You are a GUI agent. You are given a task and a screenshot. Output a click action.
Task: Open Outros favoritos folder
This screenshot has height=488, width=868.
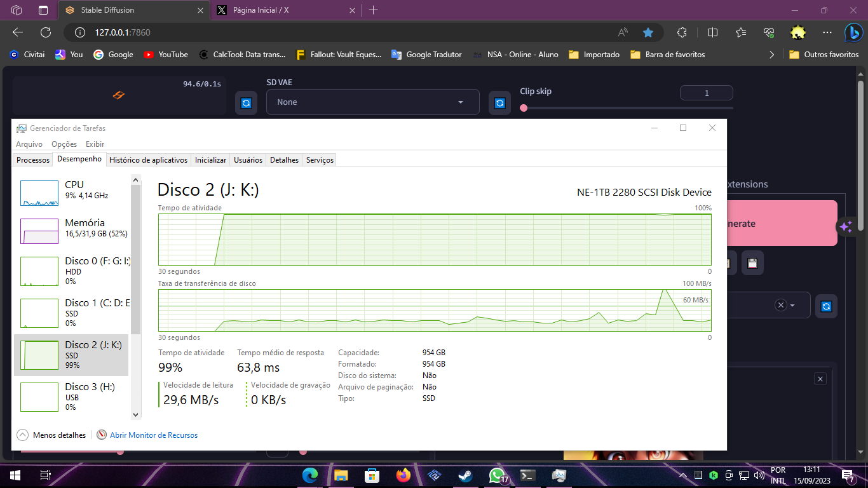click(824, 55)
